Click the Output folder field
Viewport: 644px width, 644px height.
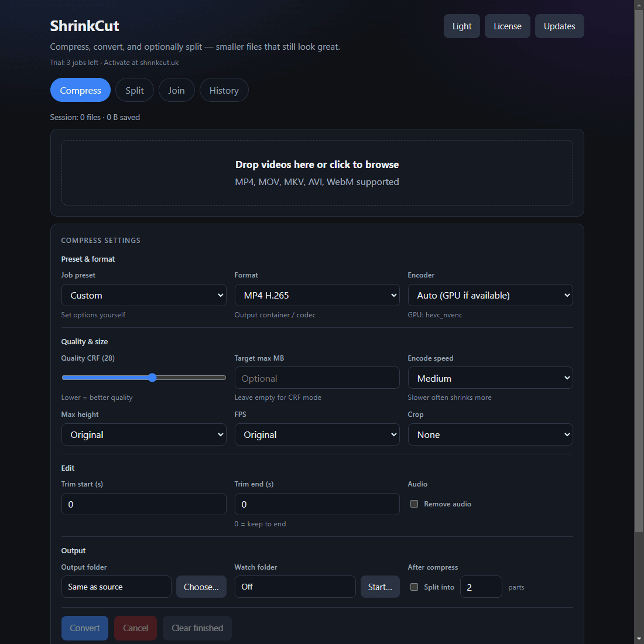coord(117,587)
